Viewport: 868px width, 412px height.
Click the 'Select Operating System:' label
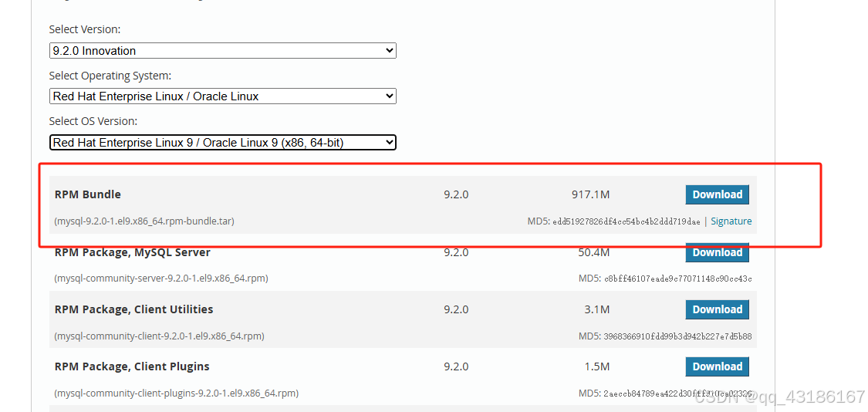click(110, 76)
